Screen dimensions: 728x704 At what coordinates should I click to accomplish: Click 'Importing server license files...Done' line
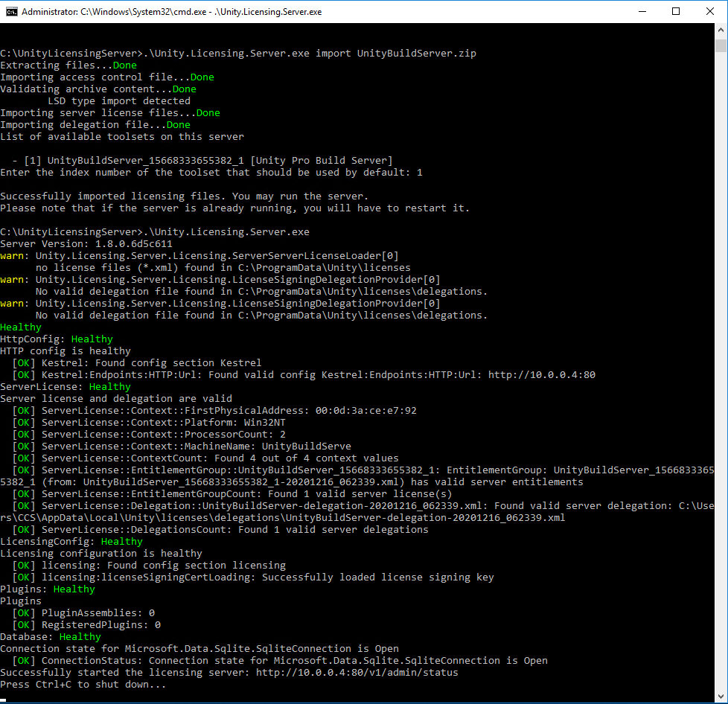[110, 113]
